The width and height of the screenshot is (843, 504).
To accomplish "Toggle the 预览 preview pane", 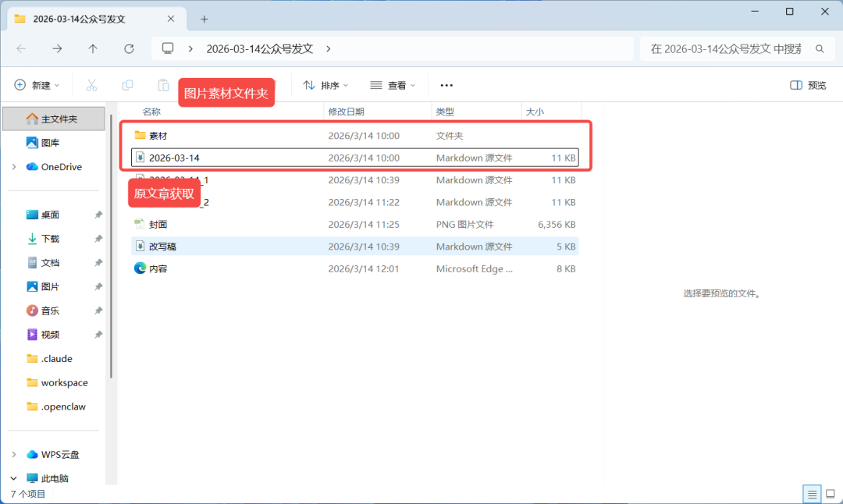I will (x=808, y=85).
